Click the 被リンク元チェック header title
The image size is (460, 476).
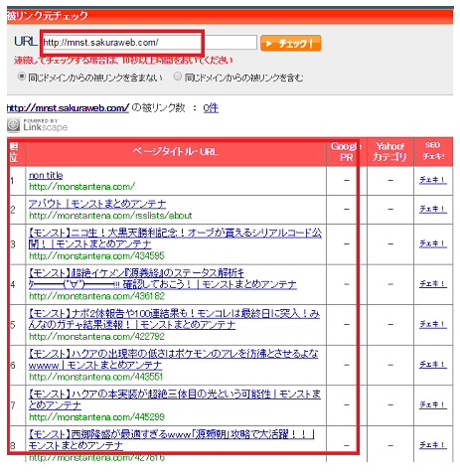coord(48,16)
